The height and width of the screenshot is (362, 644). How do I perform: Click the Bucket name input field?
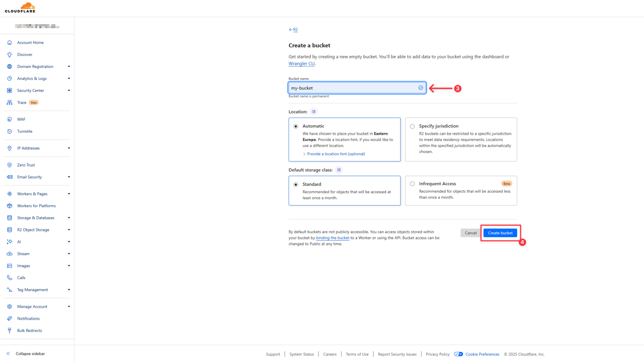[352, 88]
